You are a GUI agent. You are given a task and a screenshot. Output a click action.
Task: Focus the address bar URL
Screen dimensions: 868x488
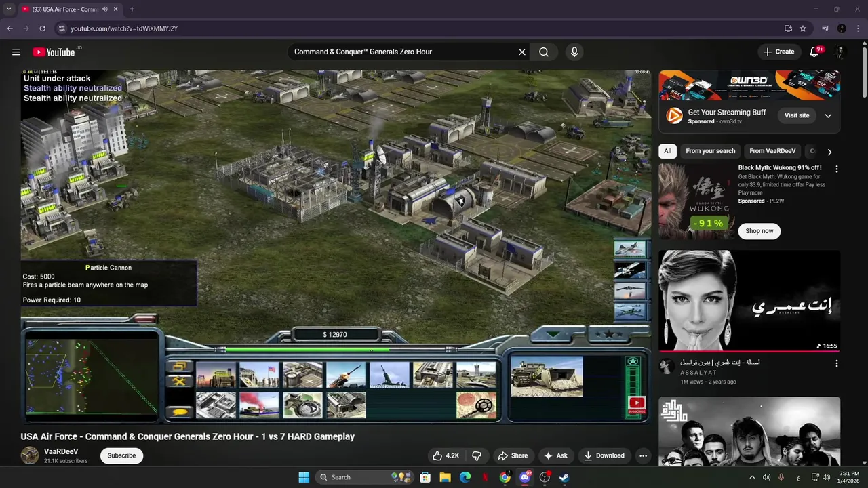click(124, 28)
